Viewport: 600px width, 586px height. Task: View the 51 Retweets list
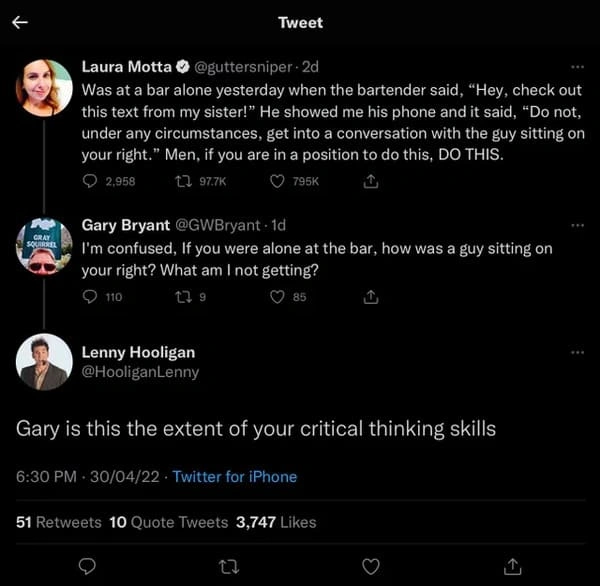point(59,521)
